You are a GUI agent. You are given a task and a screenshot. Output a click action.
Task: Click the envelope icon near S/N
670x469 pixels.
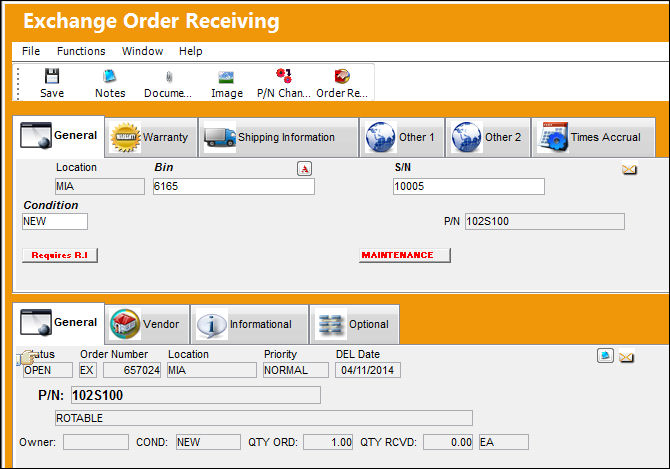629,170
